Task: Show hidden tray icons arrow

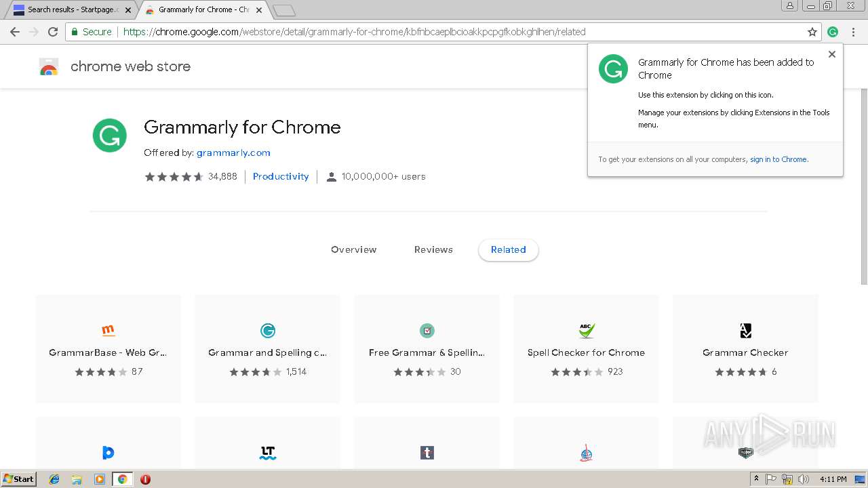Action: (756, 479)
